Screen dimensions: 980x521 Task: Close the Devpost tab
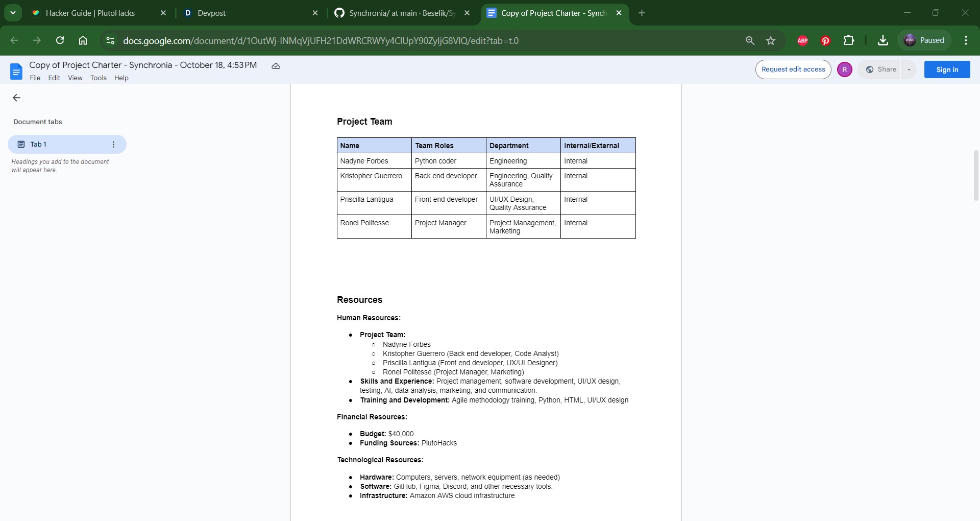(x=315, y=13)
